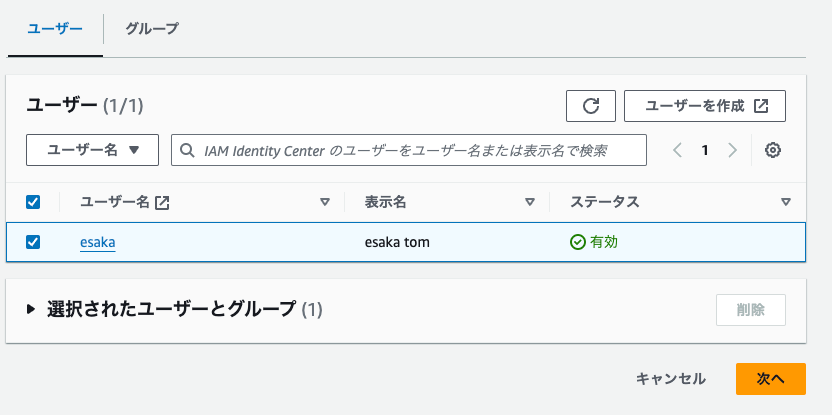Expand 選択されたユーザーとグループ section
Viewport: 832px width, 415px height.
[x=32, y=309]
